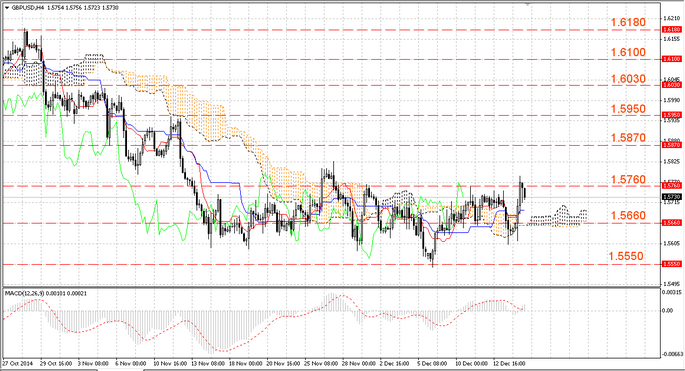
Task: Select the 27 Oct 2014 time axis label
Action: (17, 363)
